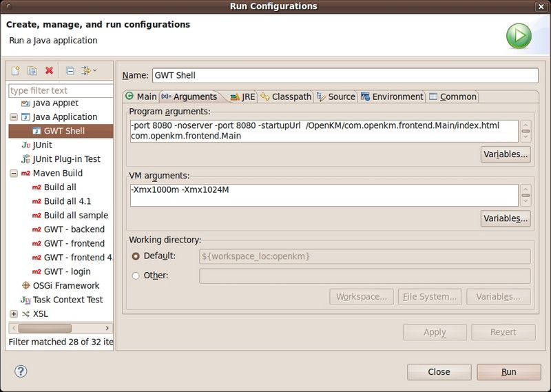
Task: Select the GWT - backend configuration
Action: (x=68, y=229)
